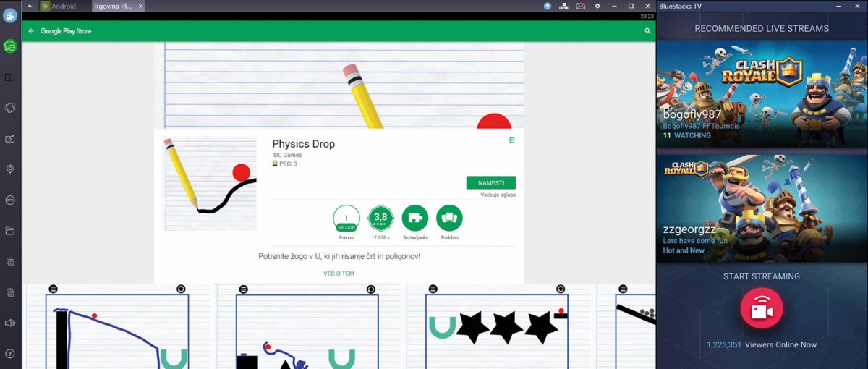Click the RECOMMENDED LIVE STREAMS heading
Screen dimensions: 868x369
pyautogui.click(x=762, y=28)
